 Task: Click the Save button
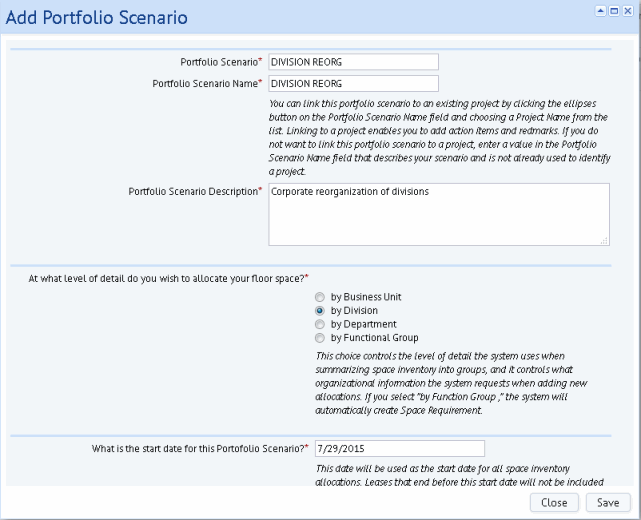coord(608,503)
